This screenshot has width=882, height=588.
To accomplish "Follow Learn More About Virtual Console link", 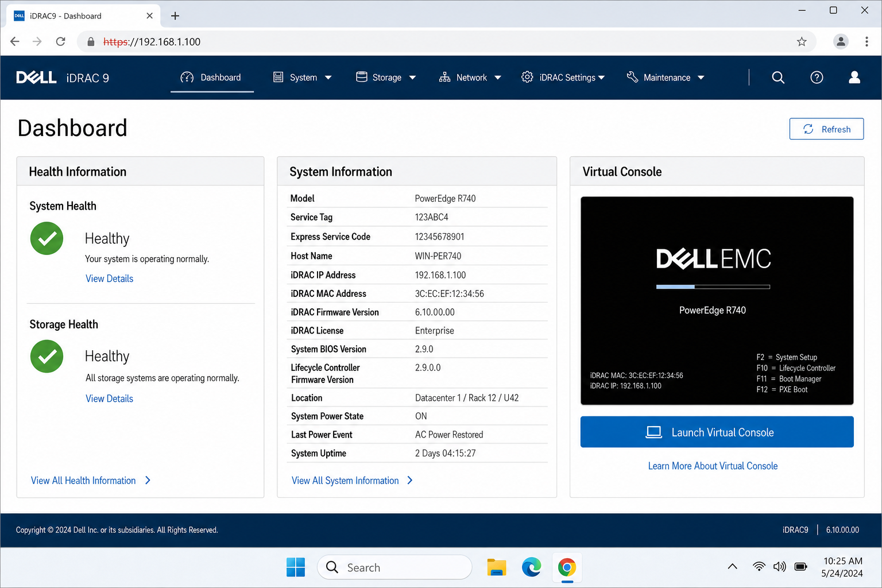I will click(713, 466).
